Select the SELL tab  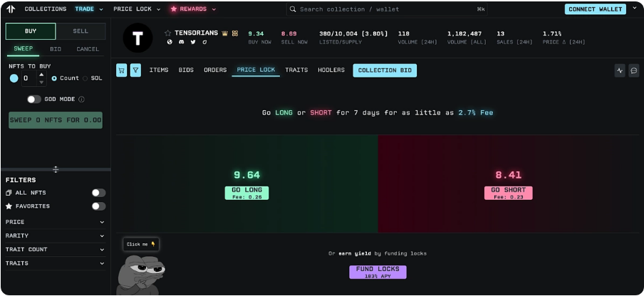pos(80,31)
